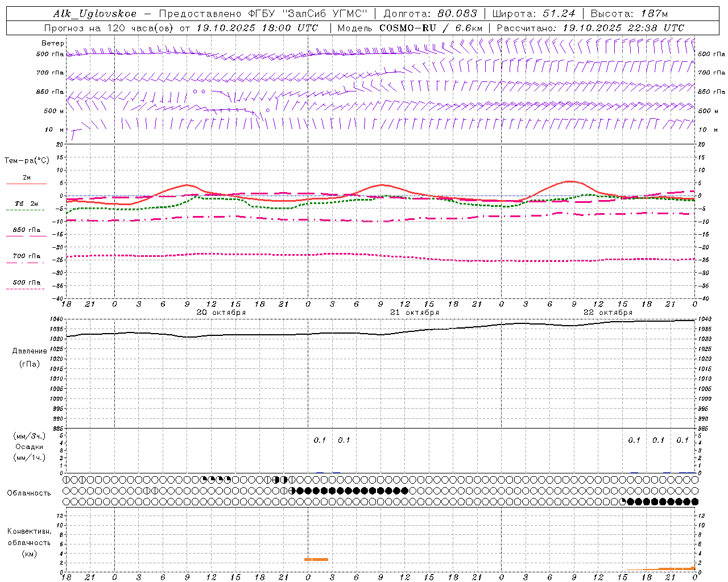The height and width of the screenshot is (582, 728).
Task: Click the "20 октября" date label
Action: (221, 313)
